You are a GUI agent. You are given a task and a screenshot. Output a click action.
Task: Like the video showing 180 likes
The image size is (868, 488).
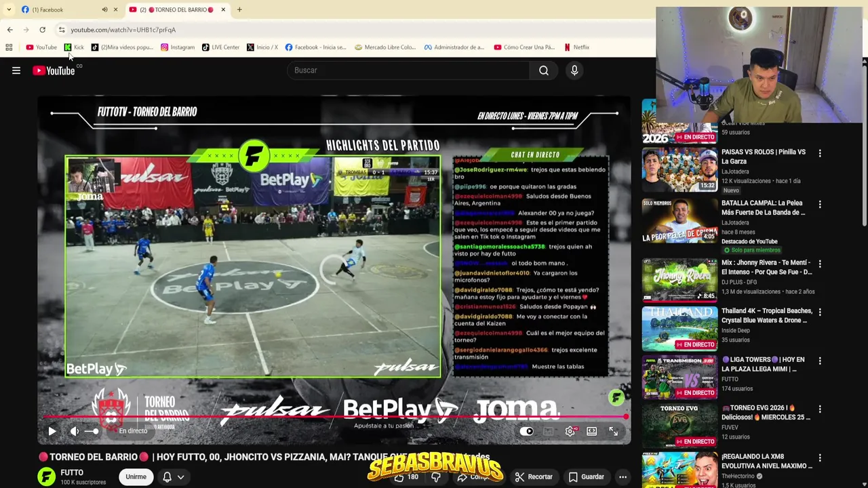point(406,477)
